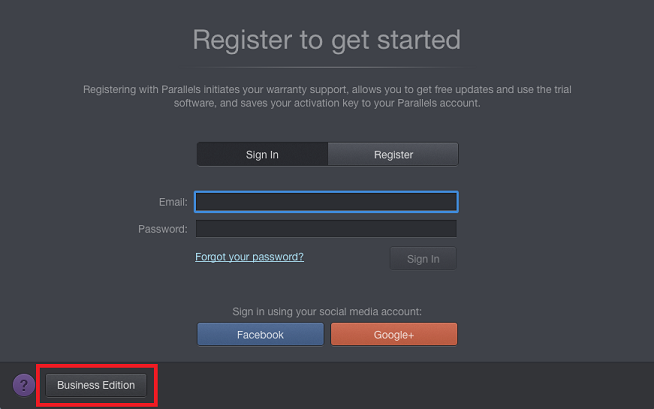The image size is (654, 409).
Task: Open the Forgot your password link
Action: (249, 257)
